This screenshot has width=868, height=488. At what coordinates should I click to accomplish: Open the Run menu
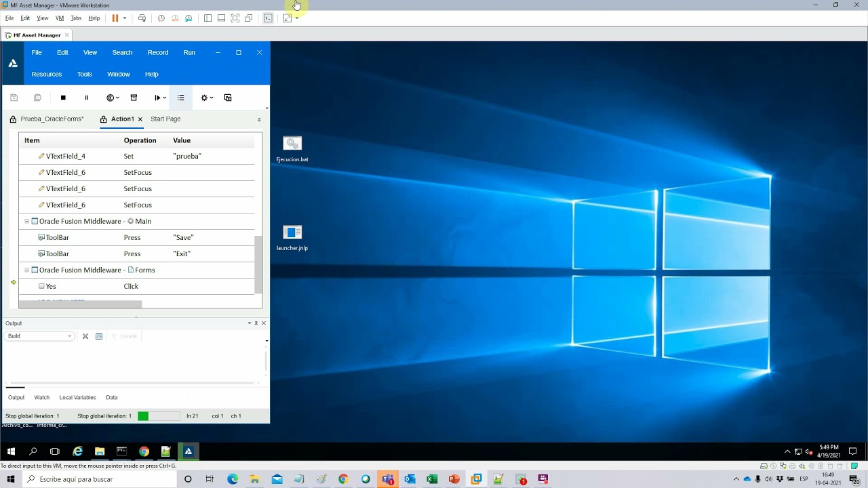[x=189, y=52]
